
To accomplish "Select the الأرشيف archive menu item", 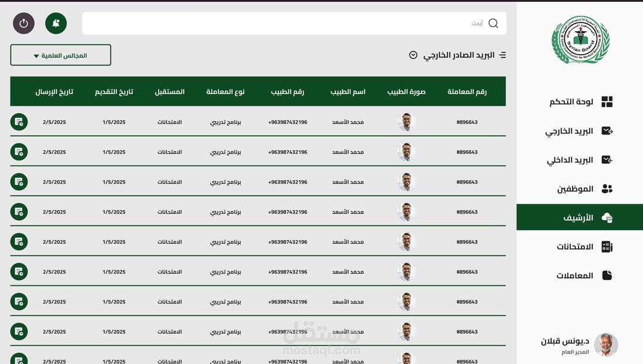I will coord(580,217).
